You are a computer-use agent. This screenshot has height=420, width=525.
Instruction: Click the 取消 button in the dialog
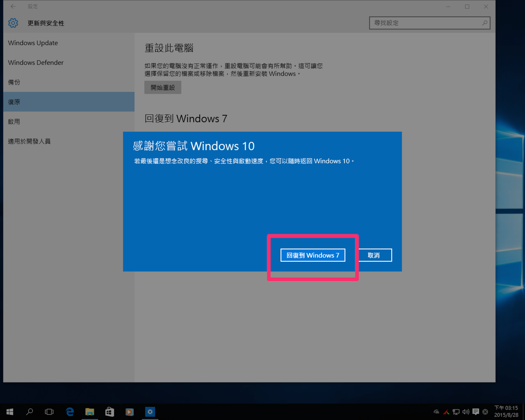pyautogui.click(x=374, y=255)
